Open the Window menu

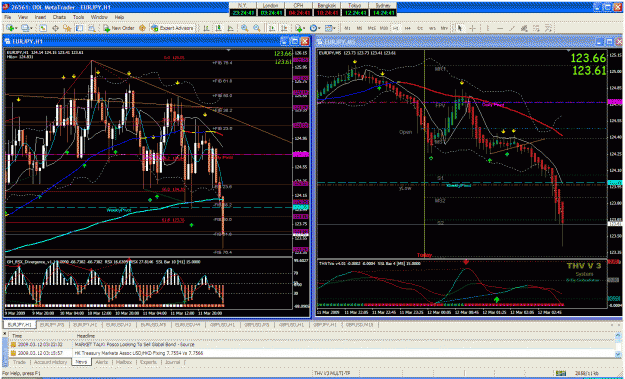click(99, 17)
